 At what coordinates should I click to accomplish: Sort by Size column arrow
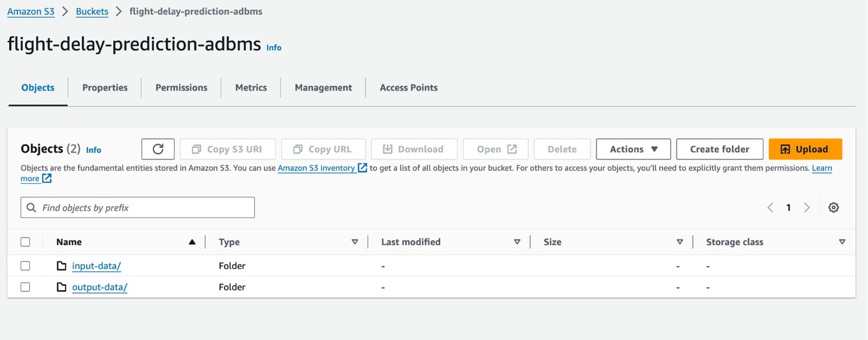coord(680,242)
